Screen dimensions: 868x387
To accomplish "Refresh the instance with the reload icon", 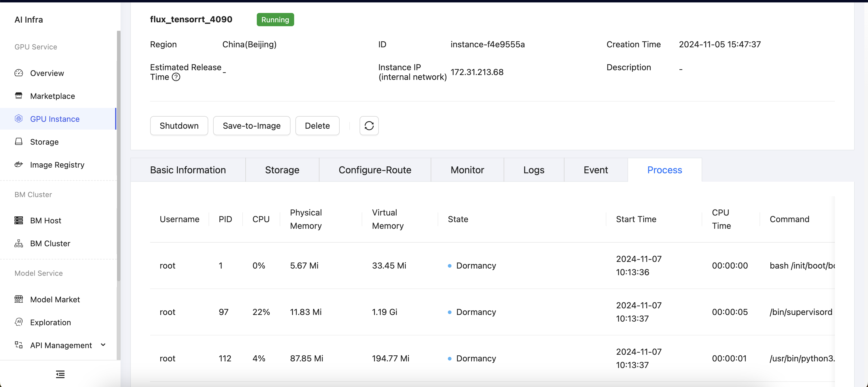I will pos(369,126).
